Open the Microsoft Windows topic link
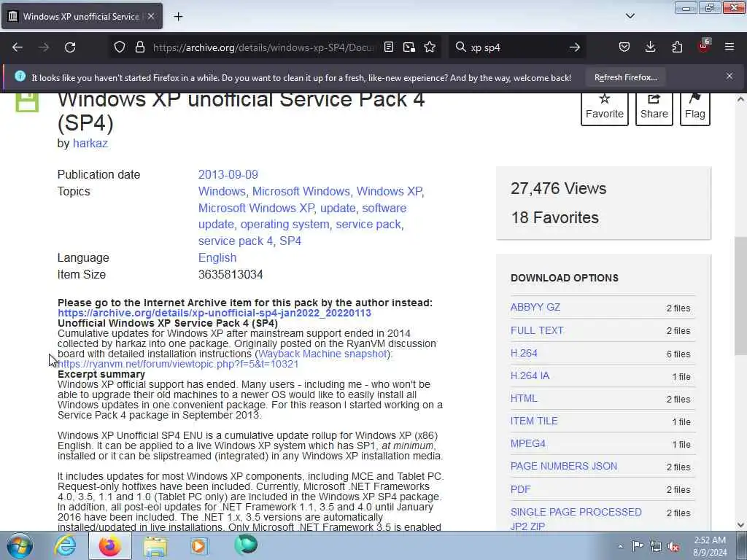 coord(301,191)
